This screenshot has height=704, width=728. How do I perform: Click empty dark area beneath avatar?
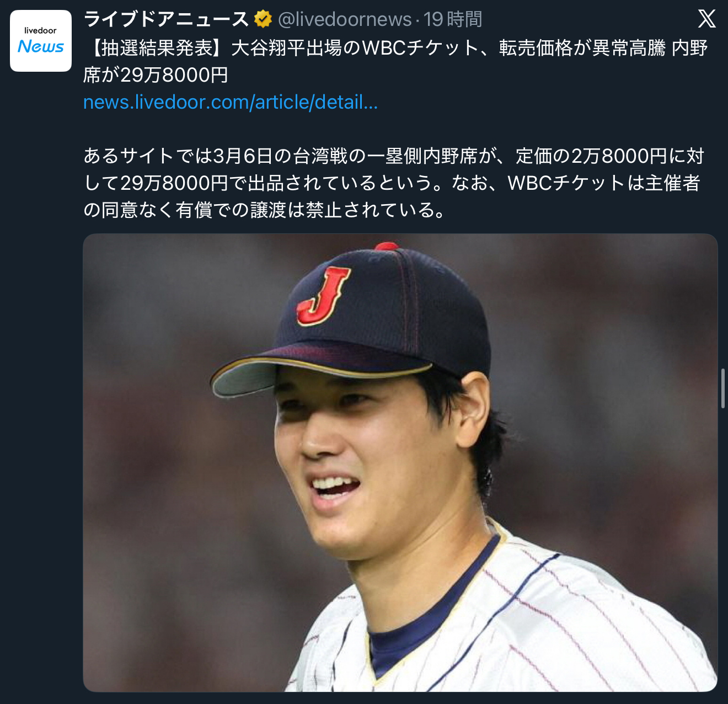41,386
